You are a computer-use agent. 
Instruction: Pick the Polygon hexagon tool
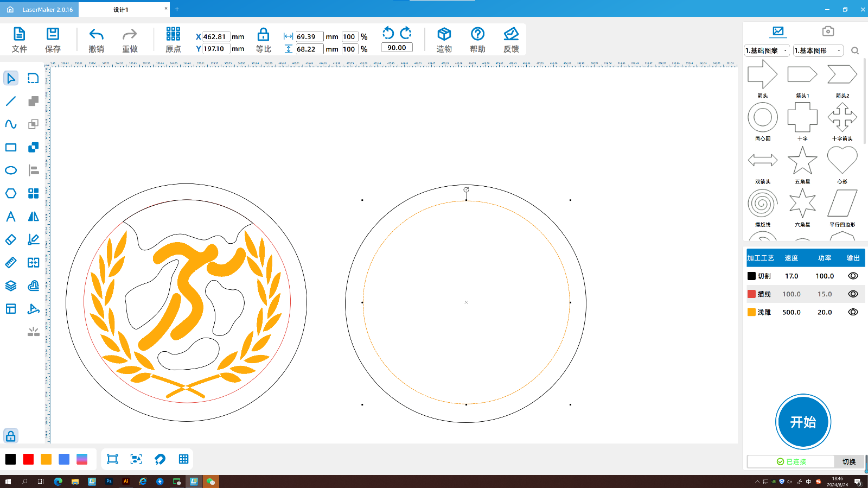11,193
